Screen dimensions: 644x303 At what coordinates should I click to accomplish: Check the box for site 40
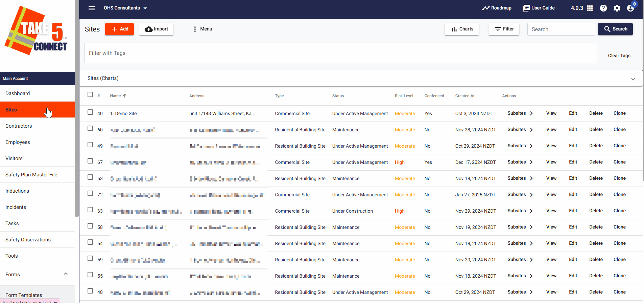[x=90, y=112]
